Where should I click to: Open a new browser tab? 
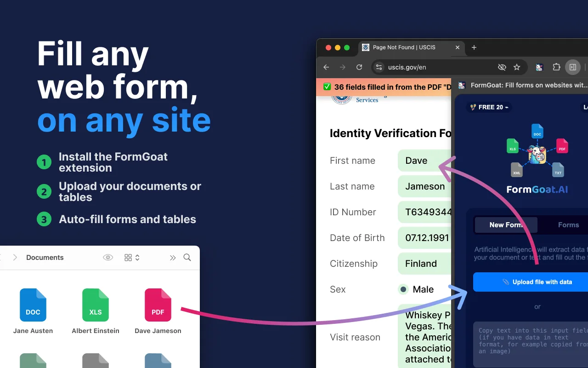(474, 47)
